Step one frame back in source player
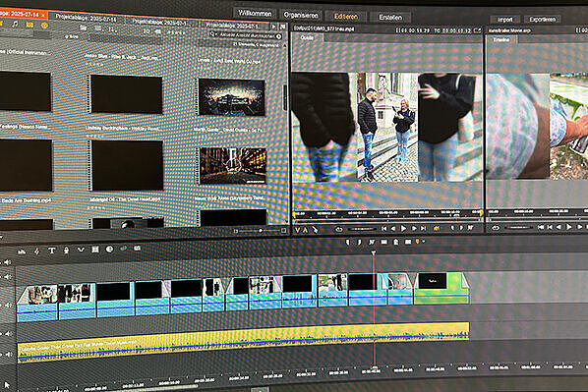Screen dimensions: 588x392 point(393,228)
